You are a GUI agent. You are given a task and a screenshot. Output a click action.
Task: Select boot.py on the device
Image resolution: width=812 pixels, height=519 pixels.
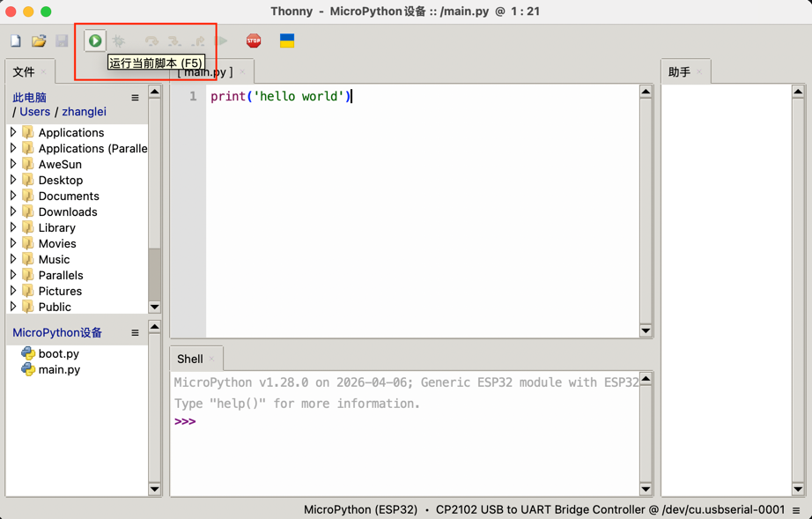pos(58,353)
